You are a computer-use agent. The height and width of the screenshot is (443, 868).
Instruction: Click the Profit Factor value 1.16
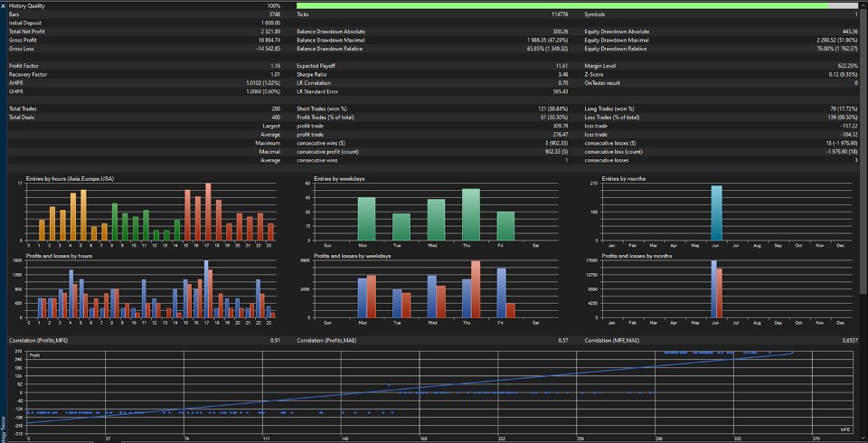[x=276, y=66]
